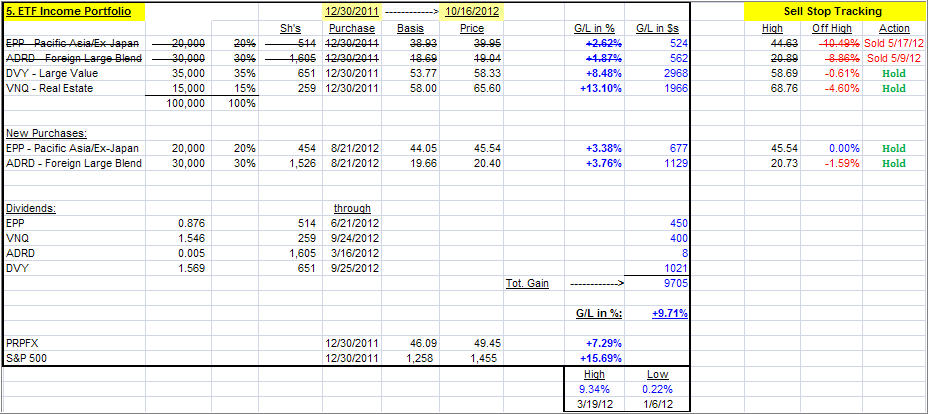Select the 9705 total gain cell
The height and width of the screenshot is (414, 928).
point(677,283)
